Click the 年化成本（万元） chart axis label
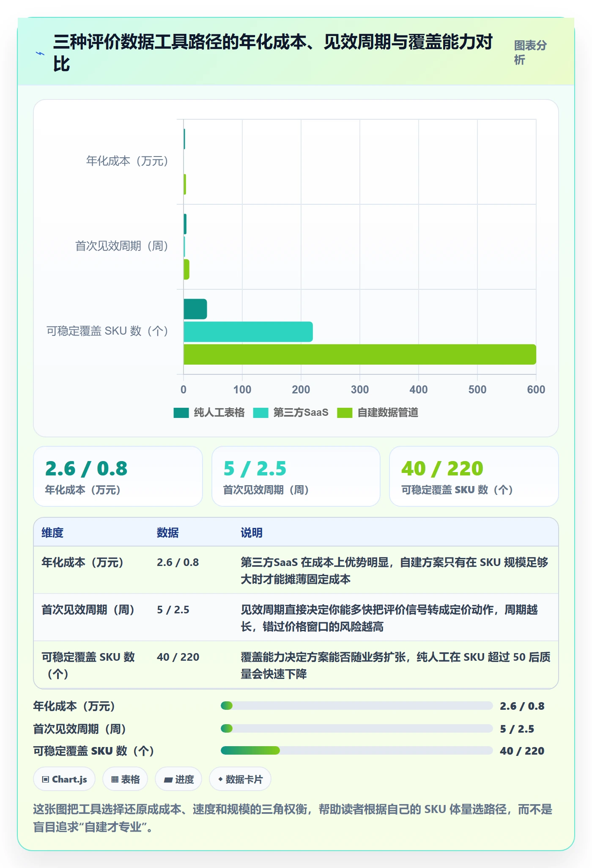The width and height of the screenshot is (592, 868). pyautogui.click(x=127, y=161)
